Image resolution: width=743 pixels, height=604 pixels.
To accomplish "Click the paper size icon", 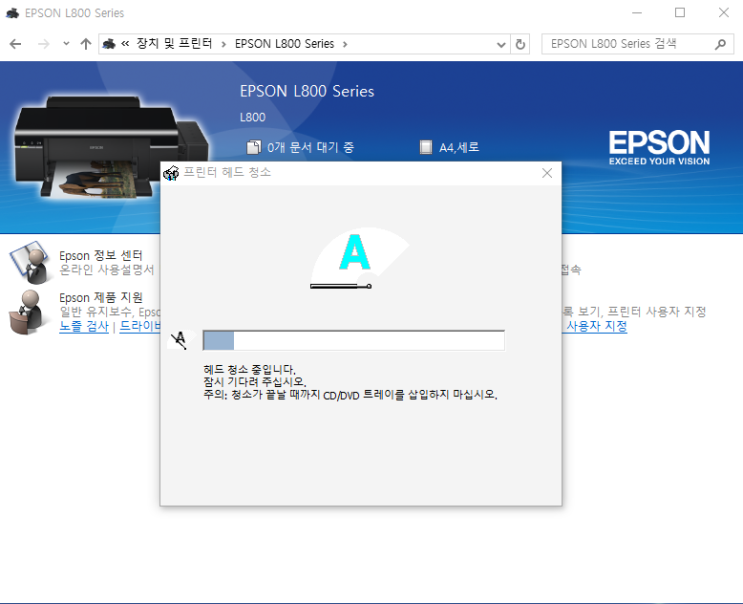I will click(426, 147).
